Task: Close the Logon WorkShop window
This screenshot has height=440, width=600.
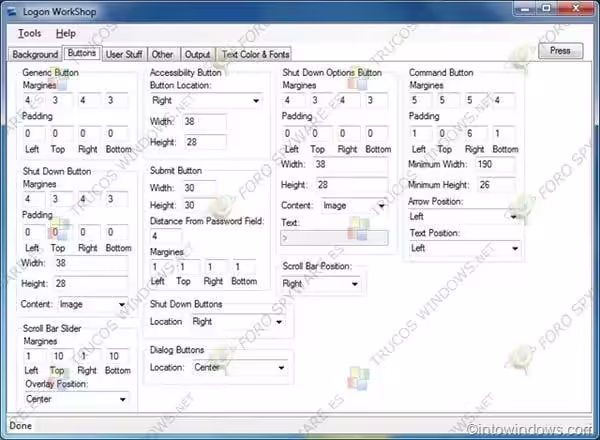Action: [x=575, y=8]
